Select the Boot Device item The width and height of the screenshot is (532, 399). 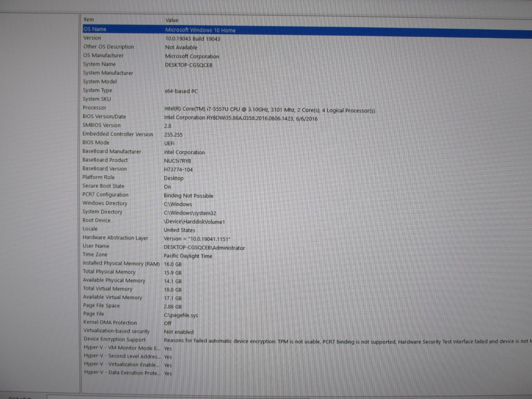point(97,220)
